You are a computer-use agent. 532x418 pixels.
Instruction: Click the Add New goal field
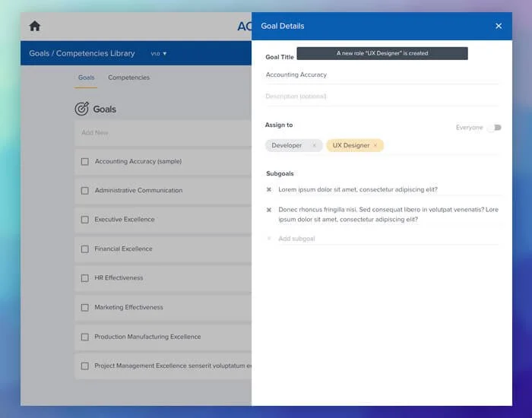click(x=163, y=133)
